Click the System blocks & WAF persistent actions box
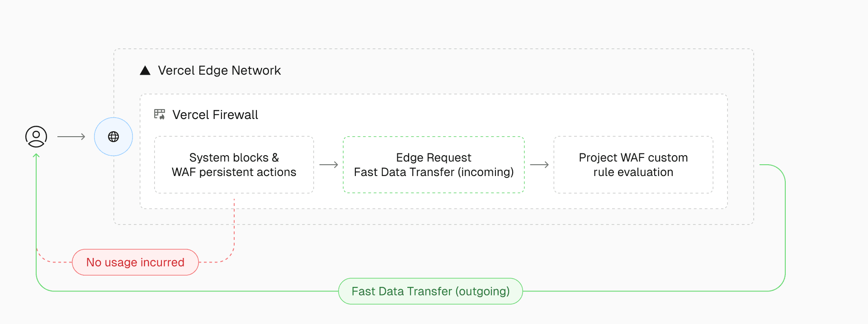Image resolution: width=868 pixels, height=324 pixels. [234, 165]
